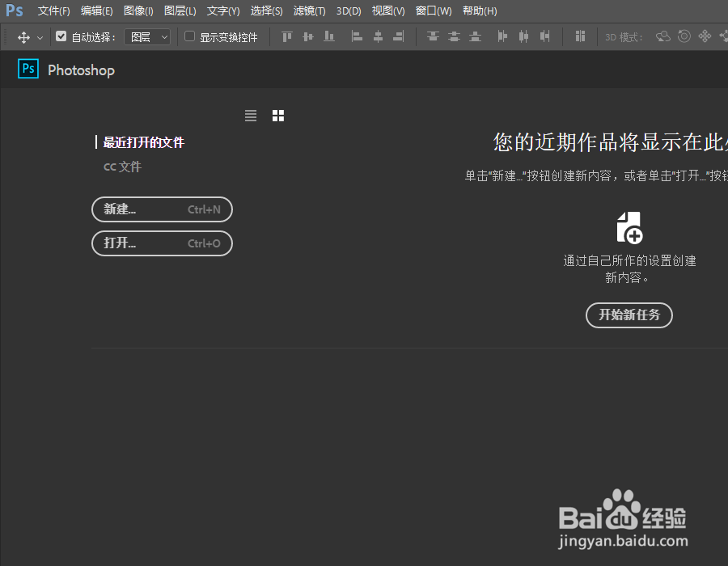
Task: Click the 3D rotate object icon
Action: [663, 36]
